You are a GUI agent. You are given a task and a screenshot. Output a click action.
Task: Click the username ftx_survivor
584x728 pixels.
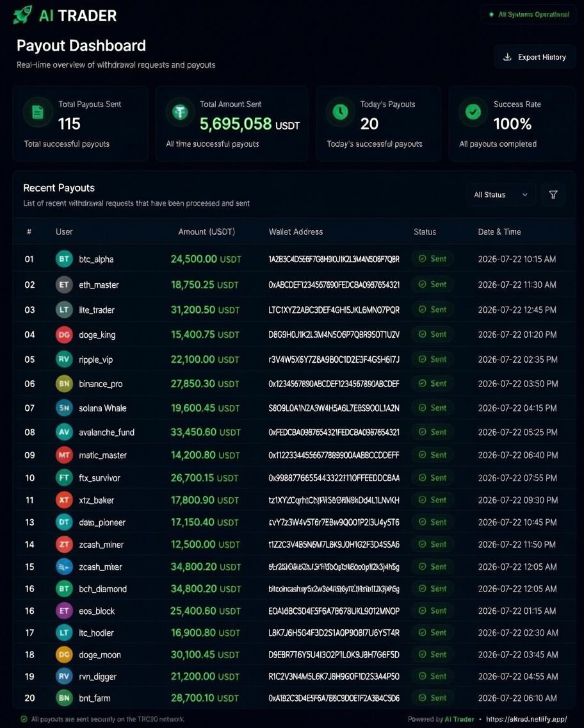point(99,478)
